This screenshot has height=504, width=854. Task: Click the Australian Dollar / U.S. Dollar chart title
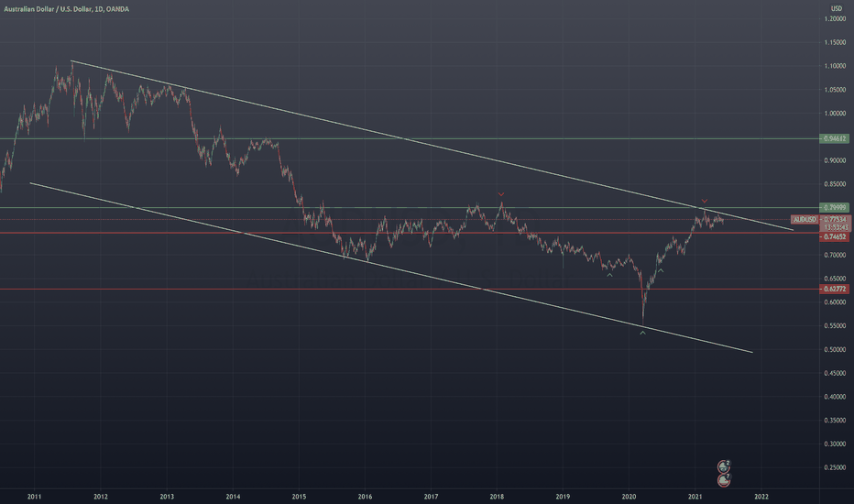coord(67,9)
